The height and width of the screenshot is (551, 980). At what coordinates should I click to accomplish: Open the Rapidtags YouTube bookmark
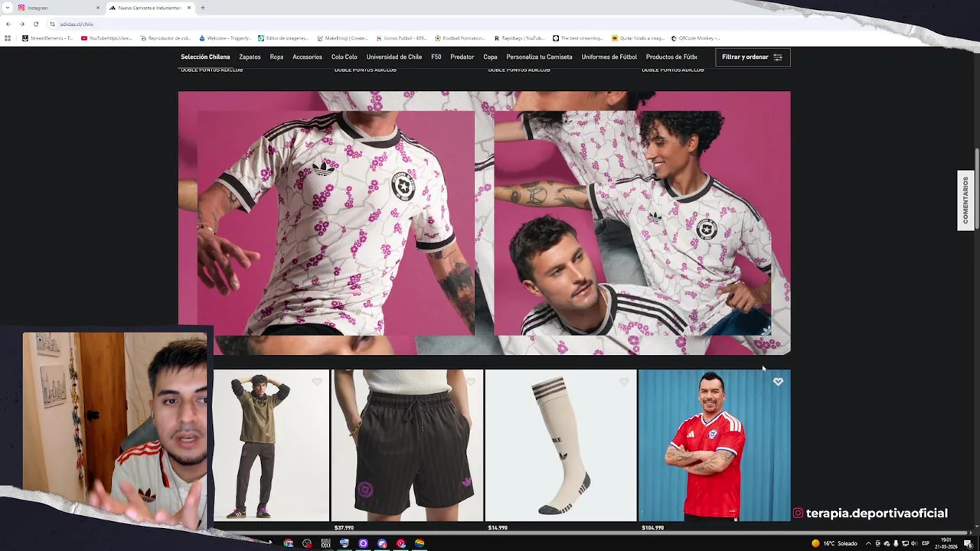click(x=519, y=38)
